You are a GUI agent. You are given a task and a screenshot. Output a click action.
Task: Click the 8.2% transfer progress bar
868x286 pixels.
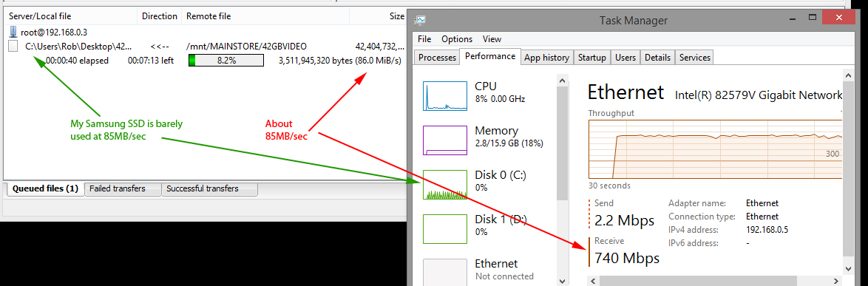226,61
